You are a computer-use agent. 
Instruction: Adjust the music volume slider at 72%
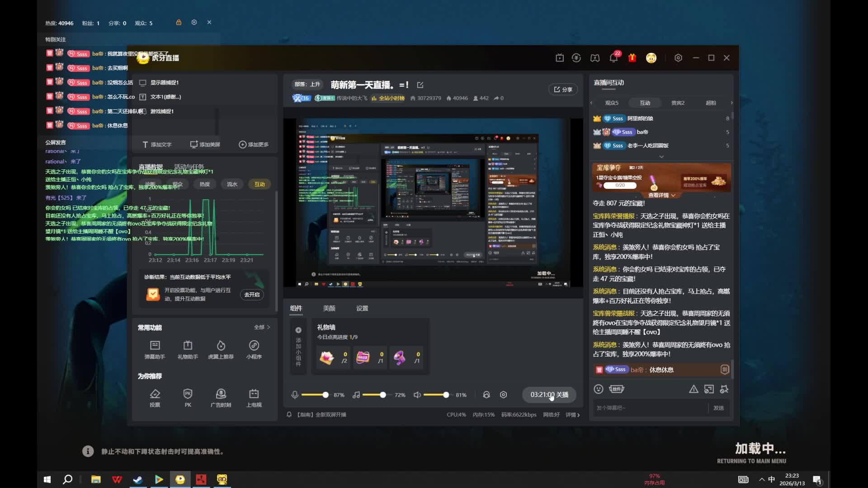click(x=382, y=395)
